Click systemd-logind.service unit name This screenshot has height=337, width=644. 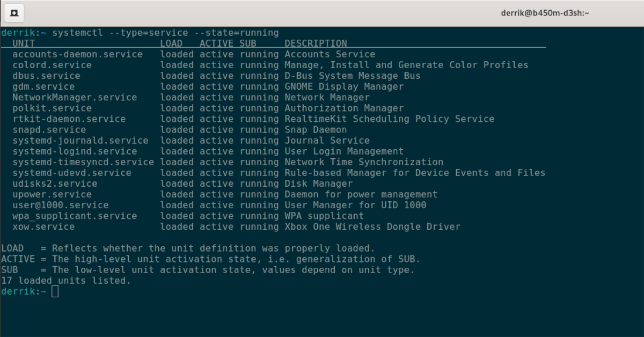click(x=75, y=151)
